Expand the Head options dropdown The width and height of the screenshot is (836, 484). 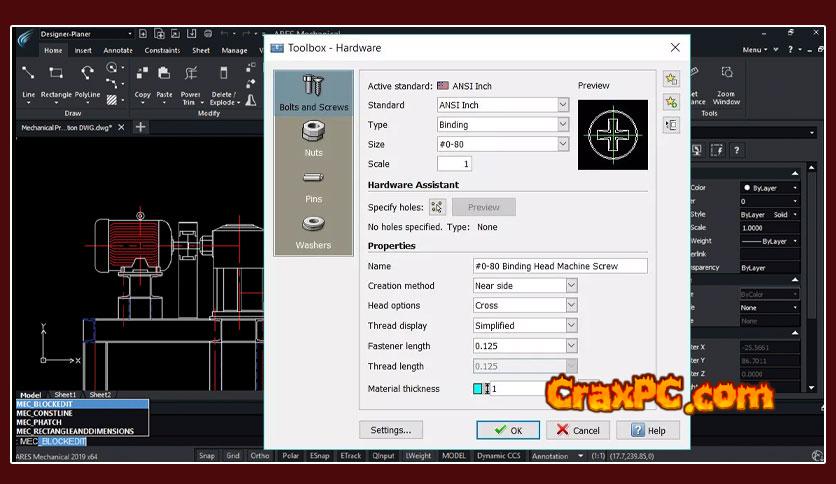point(525,305)
